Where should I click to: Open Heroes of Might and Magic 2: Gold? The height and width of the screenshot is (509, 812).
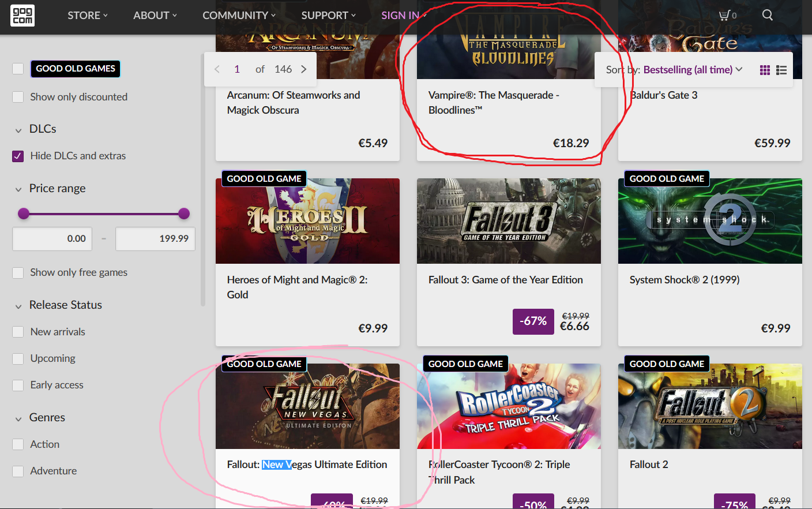[x=297, y=287]
